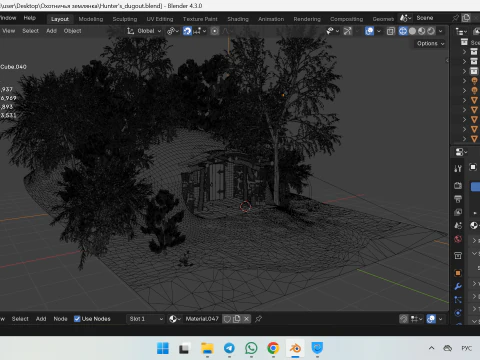Select wireframe viewport shading mode
Image resolution: width=480 pixels, height=360 pixels.
(403, 31)
